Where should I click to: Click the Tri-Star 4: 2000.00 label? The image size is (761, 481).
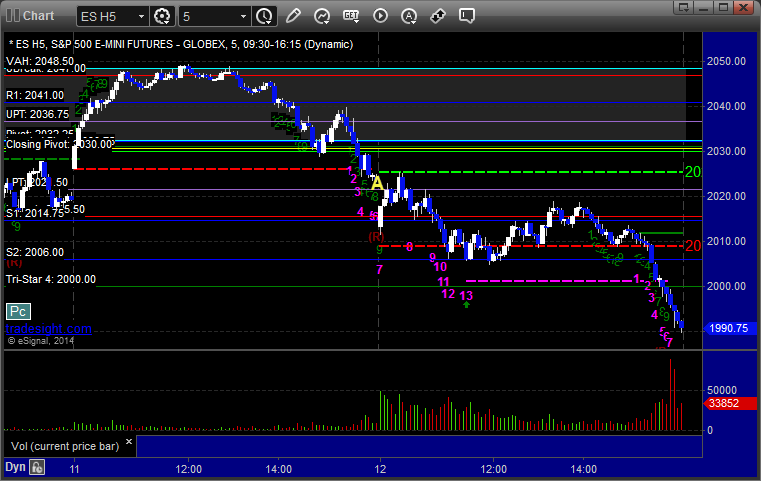pyautogui.click(x=51, y=279)
